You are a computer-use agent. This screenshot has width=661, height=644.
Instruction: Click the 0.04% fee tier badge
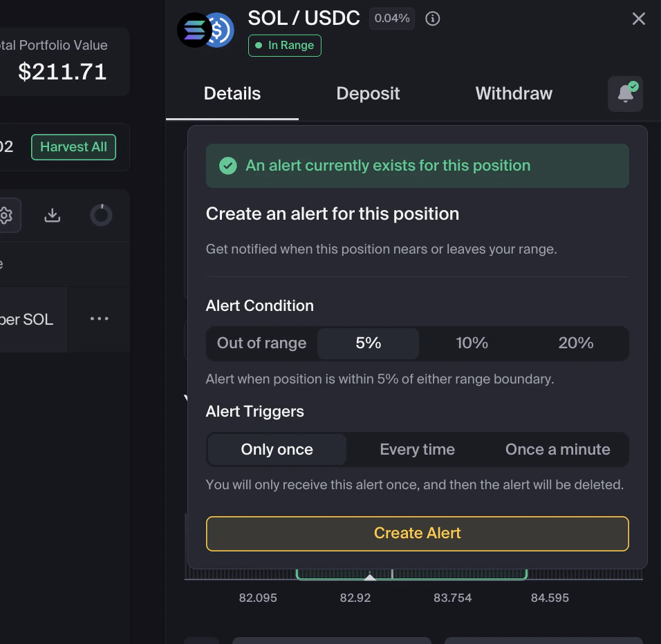392,19
